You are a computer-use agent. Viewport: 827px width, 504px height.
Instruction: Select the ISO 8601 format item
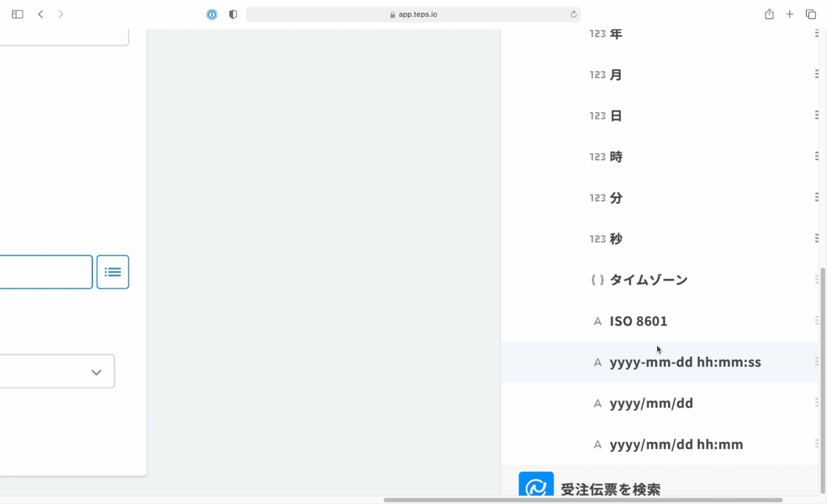click(x=638, y=321)
